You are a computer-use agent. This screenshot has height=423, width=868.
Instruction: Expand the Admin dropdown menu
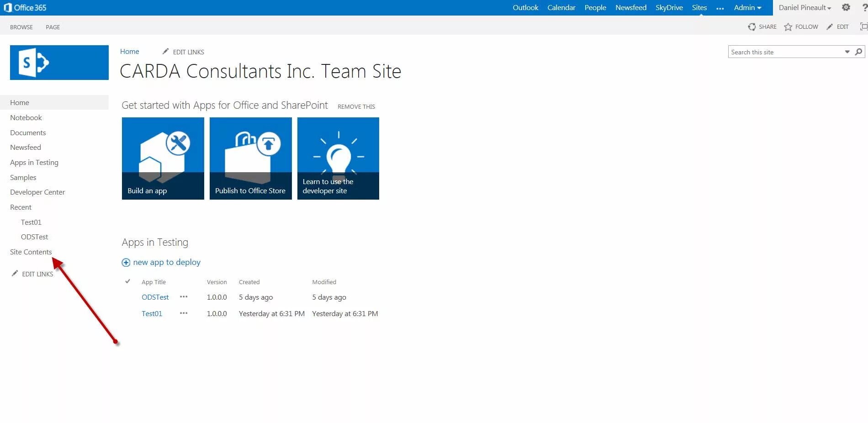[747, 8]
